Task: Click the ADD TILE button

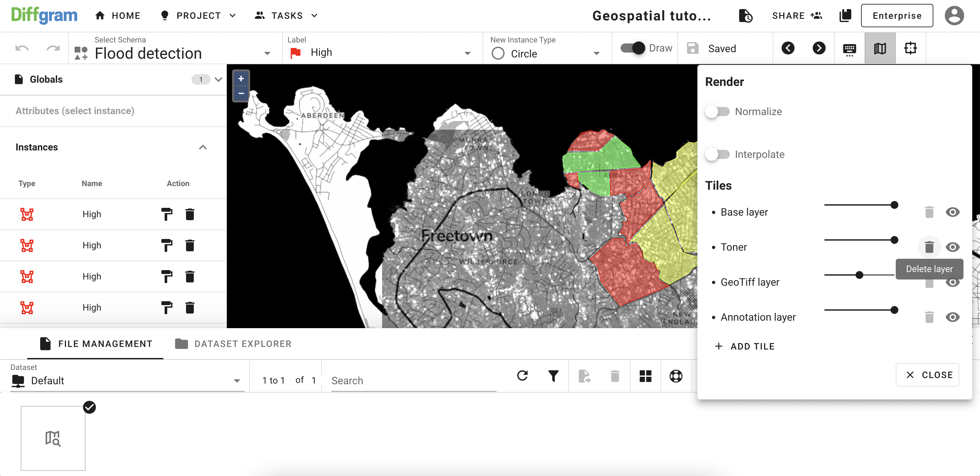Action: 745,346
